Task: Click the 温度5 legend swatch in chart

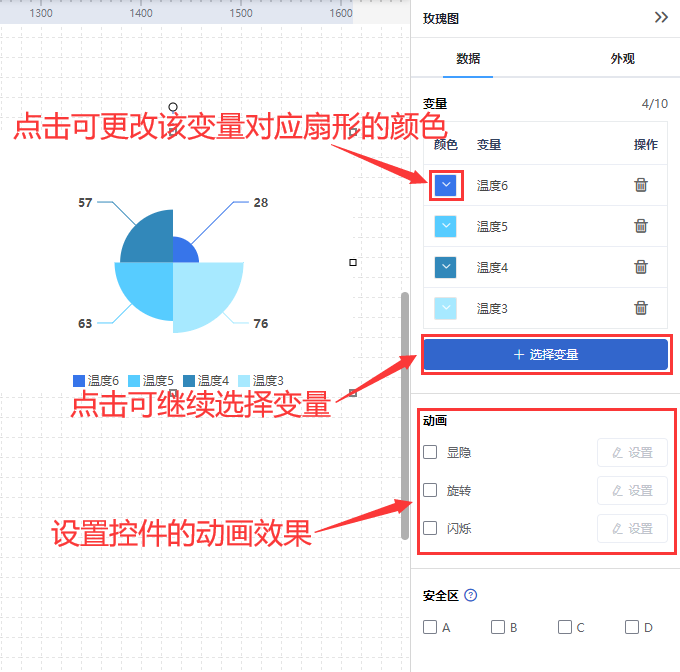Action: [x=134, y=381]
